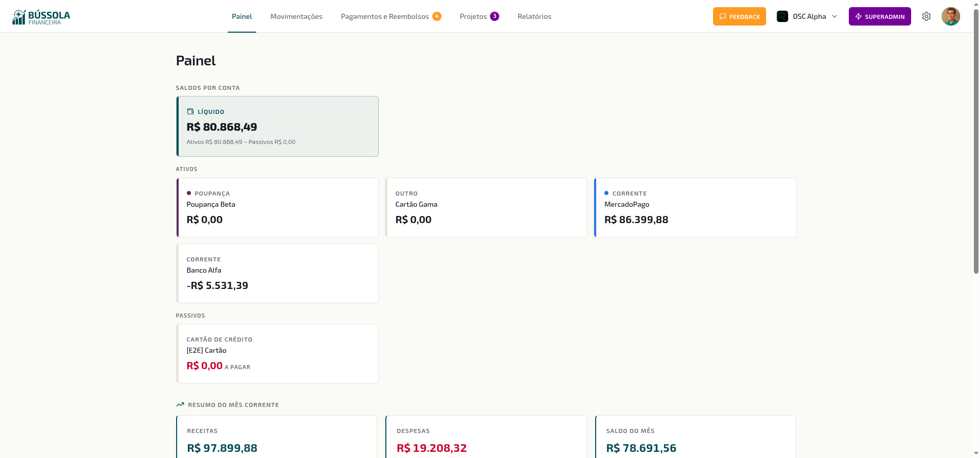This screenshot has width=980, height=458.
Task: Expand the OSC Alpha organization dropdown
Action: [x=807, y=16]
